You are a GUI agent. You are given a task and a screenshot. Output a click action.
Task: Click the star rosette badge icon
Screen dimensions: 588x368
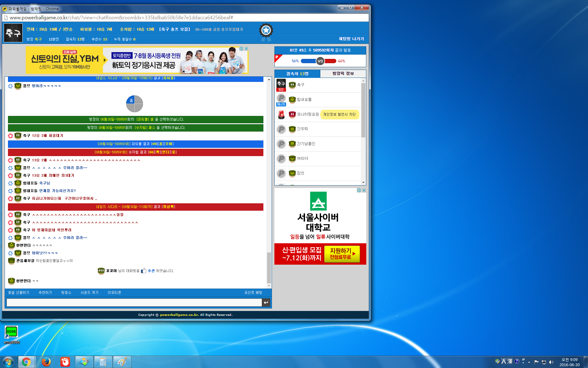tap(266, 32)
